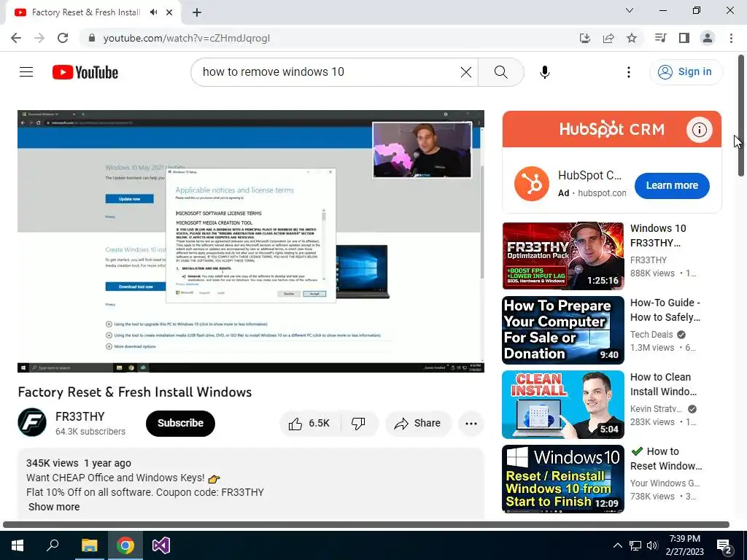Reload the YouTube page
This screenshot has height=560, width=747.
click(63, 38)
